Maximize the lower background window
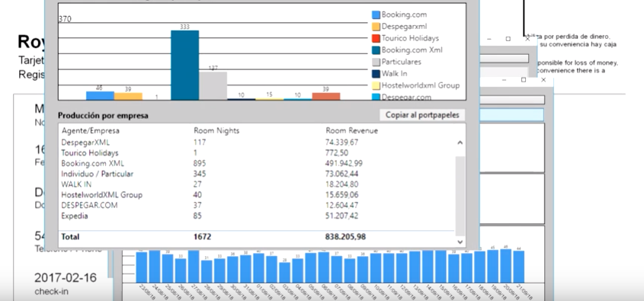The width and height of the screenshot is (644, 301). (x=524, y=80)
